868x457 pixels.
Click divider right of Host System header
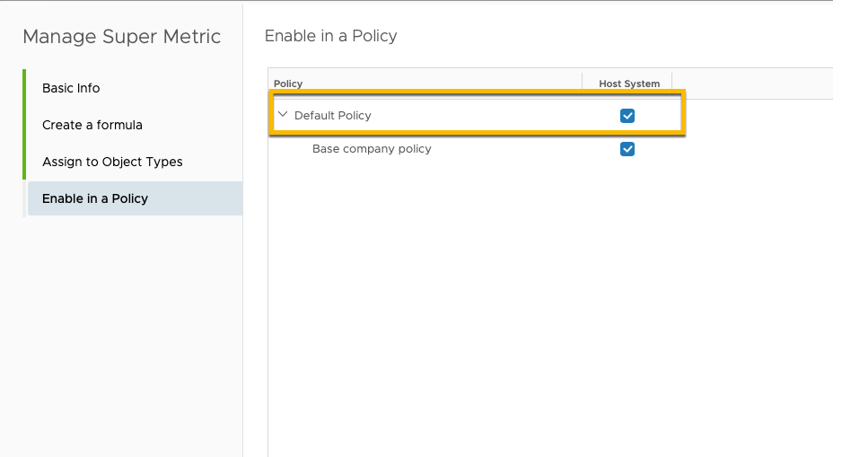(672, 83)
